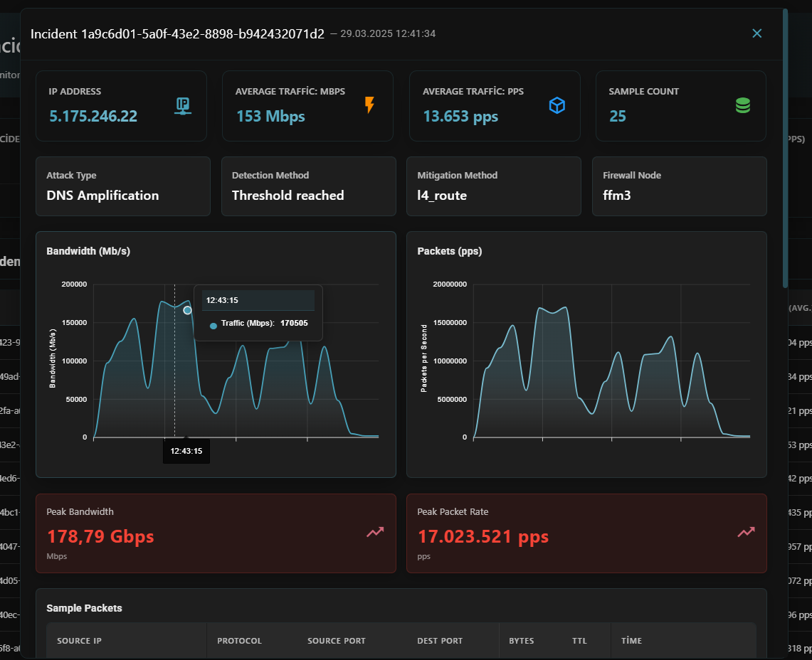Click the SOURCE IP column header
This screenshot has width=812, height=660.
tap(79, 641)
